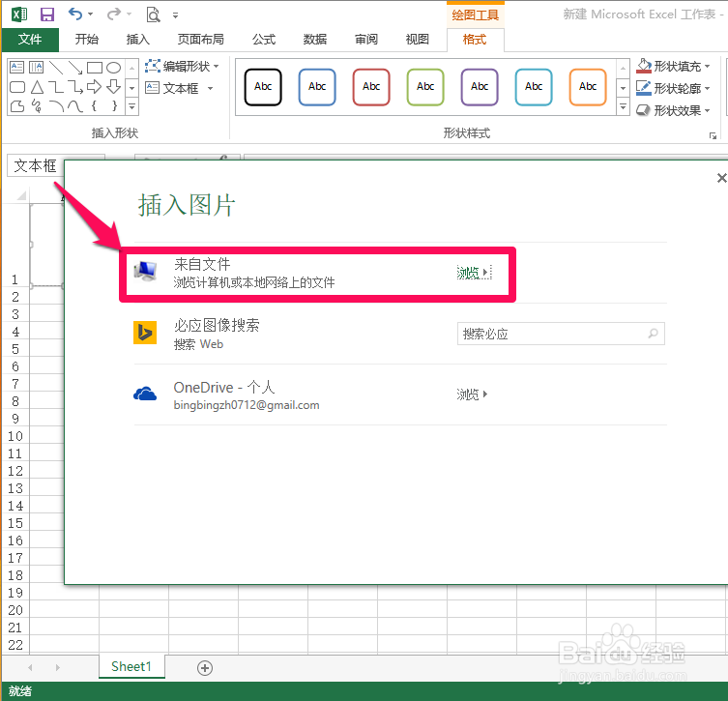This screenshot has width=728, height=701.
Task: Pick the arrow line shape
Action: (75, 68)
